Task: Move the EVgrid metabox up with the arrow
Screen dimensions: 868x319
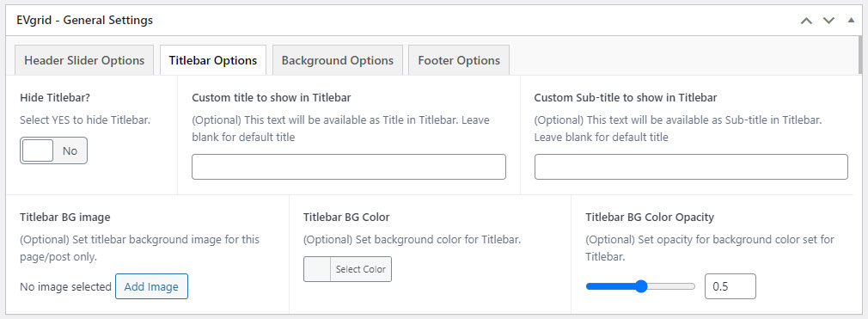Action: tap(807, 21)
